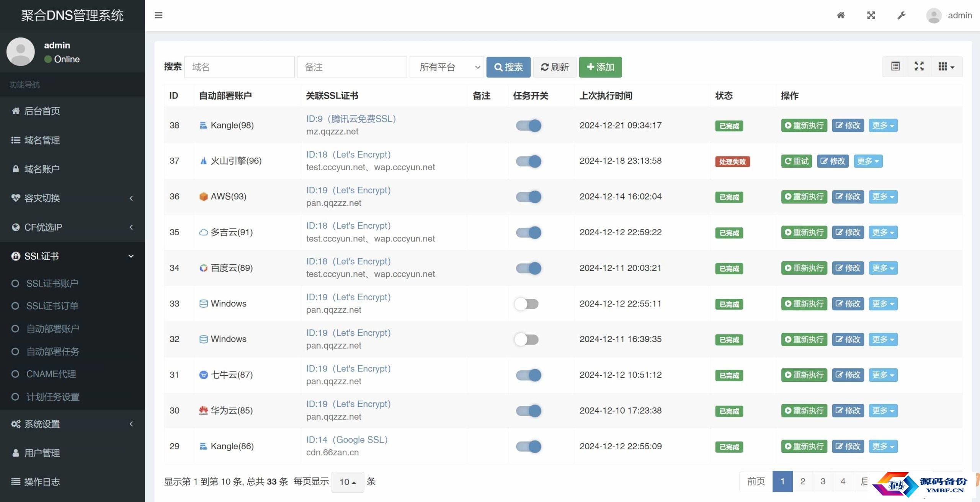
Task: Click the Windows icon in row 32
Action: pos(203,339)
